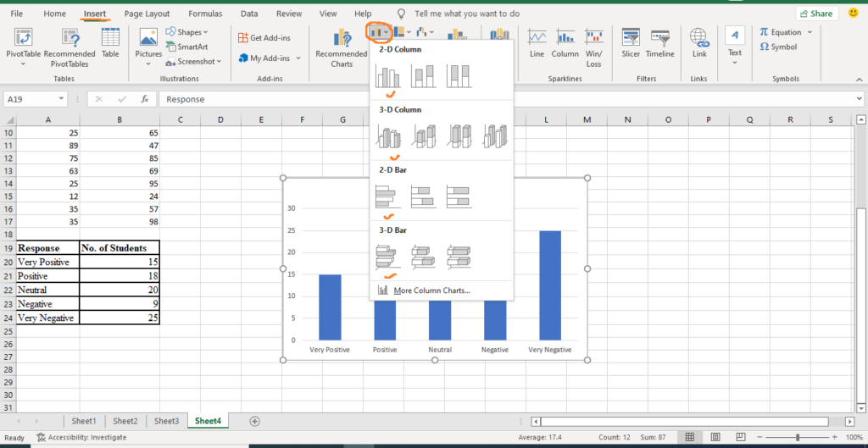
Task: Switch to the Home tab
Action: (54, 14)
